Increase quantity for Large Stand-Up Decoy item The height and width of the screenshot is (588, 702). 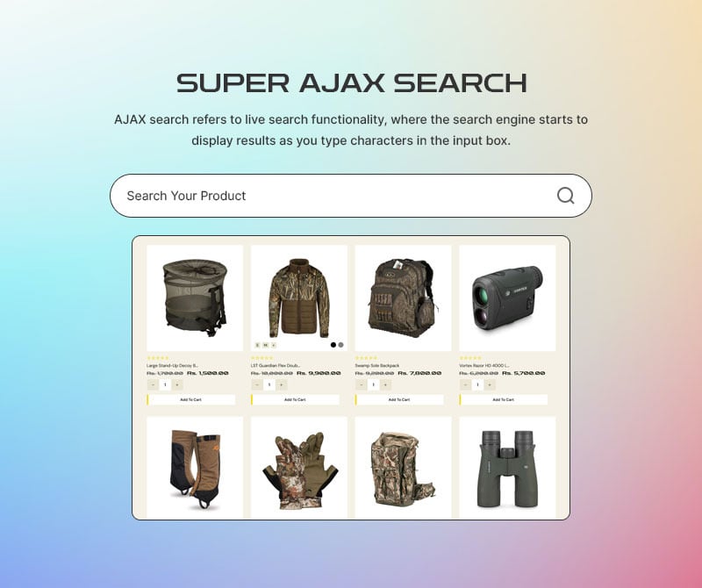pos(177,384)
